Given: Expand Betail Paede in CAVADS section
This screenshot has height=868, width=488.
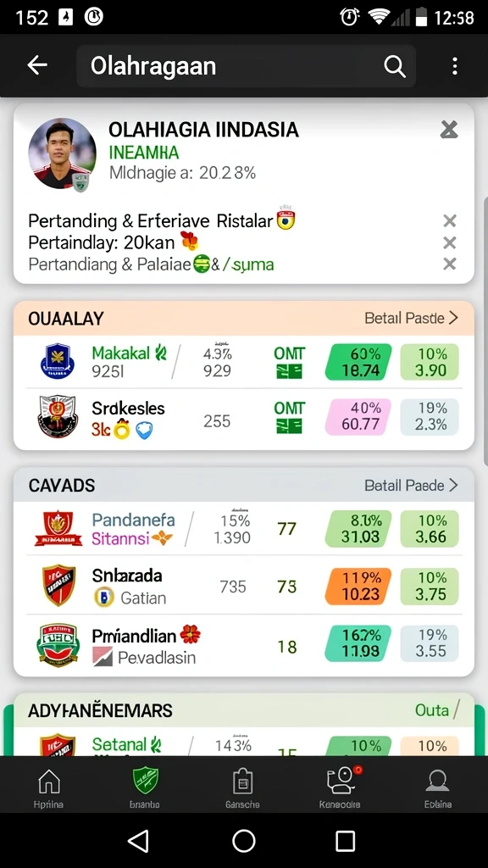Looking at the screenshot, I should (411, 486).
